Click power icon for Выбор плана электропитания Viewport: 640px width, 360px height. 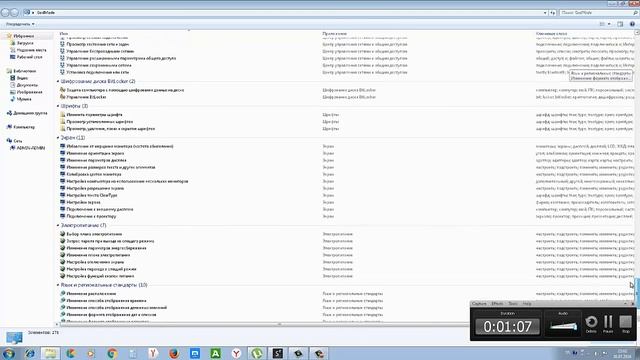(x=62, y=234)
